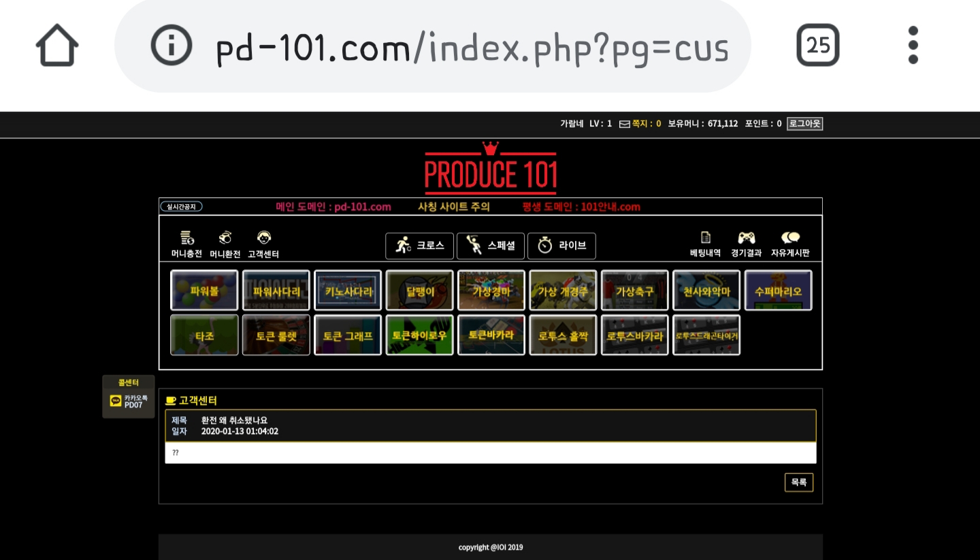Open the 토큰바카라 game tile
Viewport: 980px width, 560px height.
pos(491,335)
